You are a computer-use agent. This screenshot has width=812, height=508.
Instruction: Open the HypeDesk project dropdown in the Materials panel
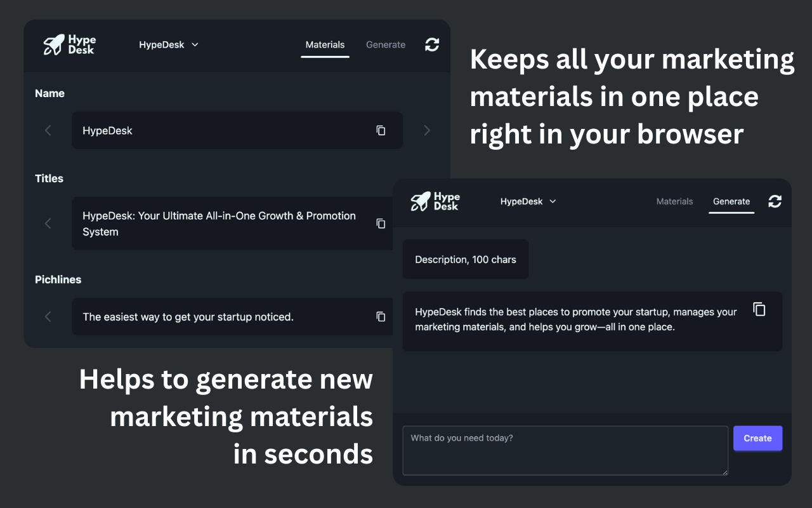[x=169, y=44]
